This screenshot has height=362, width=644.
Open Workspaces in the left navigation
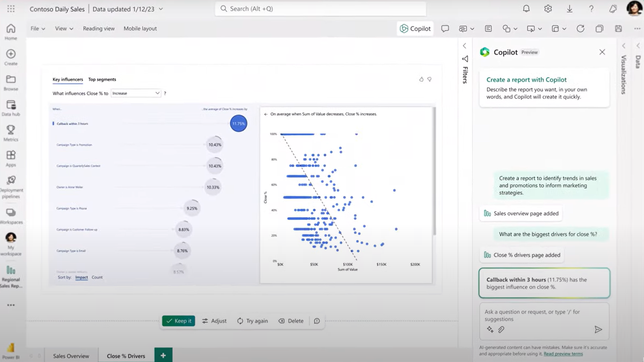point(11,216)
